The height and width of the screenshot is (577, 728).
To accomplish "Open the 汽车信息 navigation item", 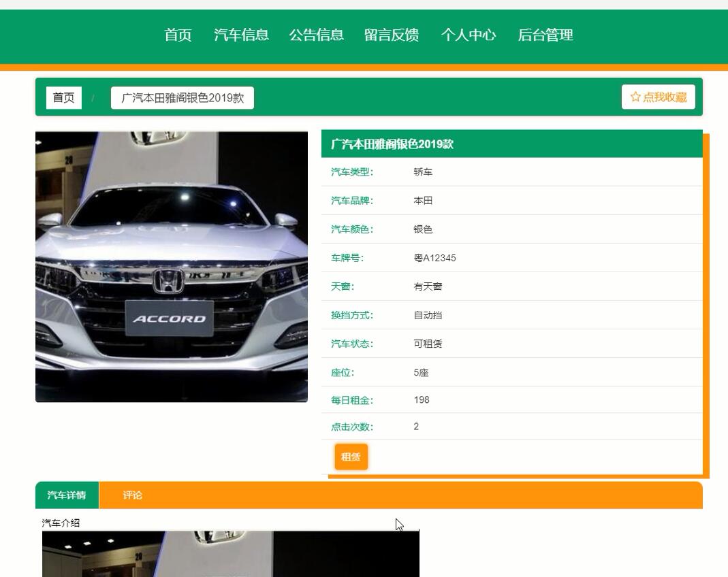I will (242, 35).
